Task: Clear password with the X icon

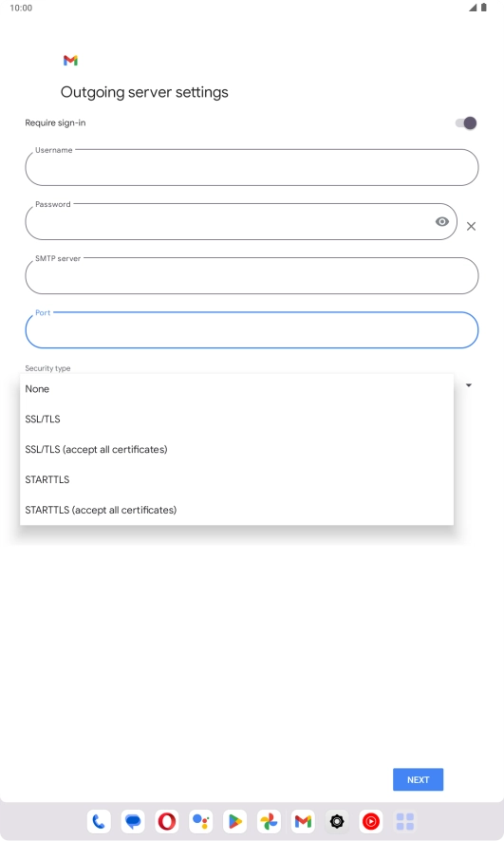Action: (471, 226)
